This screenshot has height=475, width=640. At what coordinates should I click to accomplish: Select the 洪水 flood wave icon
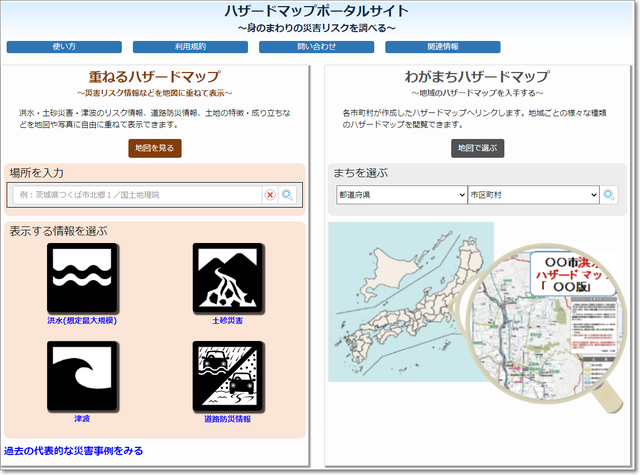pos(82,278)
